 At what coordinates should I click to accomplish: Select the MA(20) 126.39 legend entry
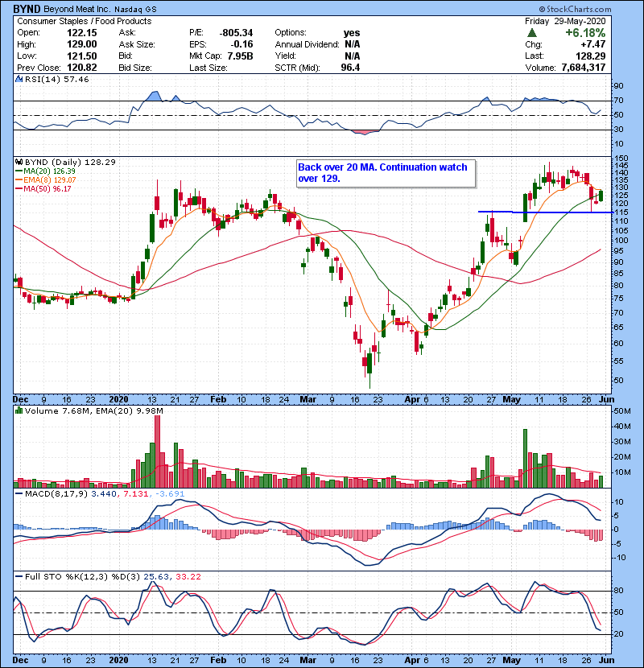point(45,171)
